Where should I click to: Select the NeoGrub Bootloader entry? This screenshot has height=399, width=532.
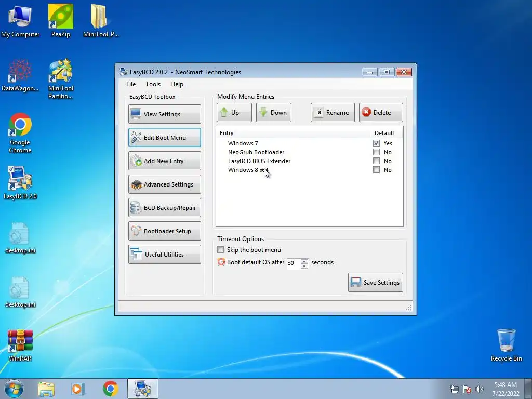tap(256, 152)
